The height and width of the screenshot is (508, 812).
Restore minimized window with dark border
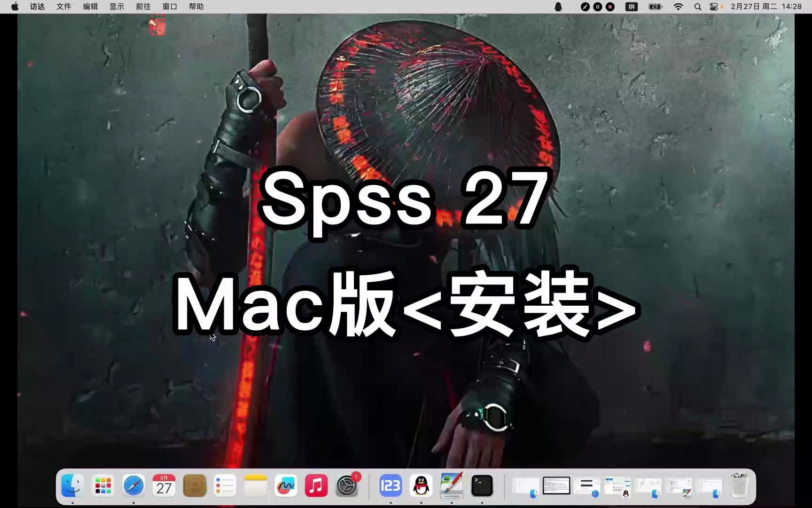point(556,485)
